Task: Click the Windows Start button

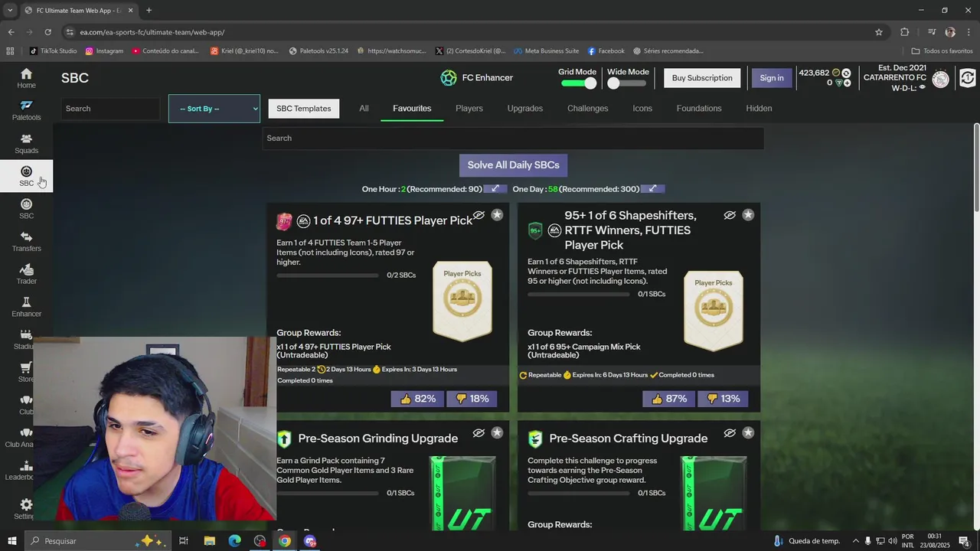Action: pyautogui.click(x=11, y=541)
